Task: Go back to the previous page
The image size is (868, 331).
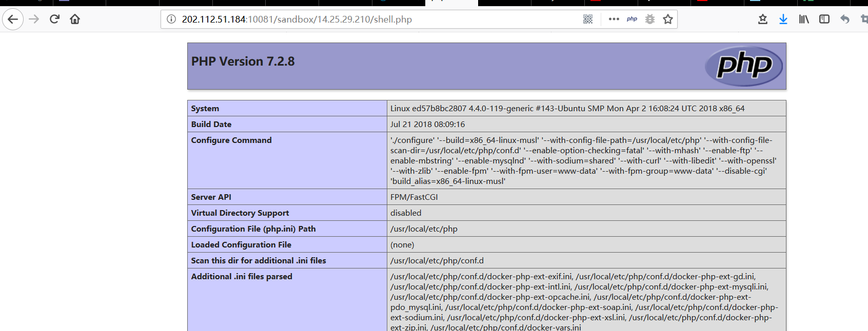Action: [x=13, y=19]
